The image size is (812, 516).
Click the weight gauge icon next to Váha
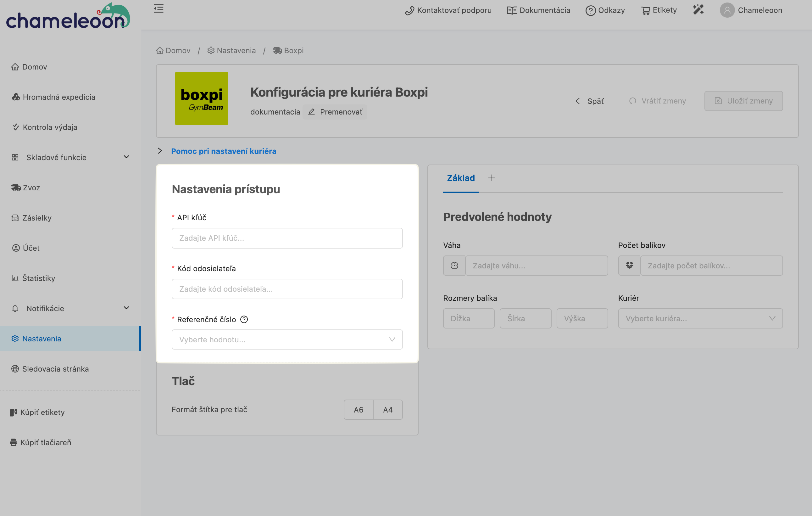[454, 266]
